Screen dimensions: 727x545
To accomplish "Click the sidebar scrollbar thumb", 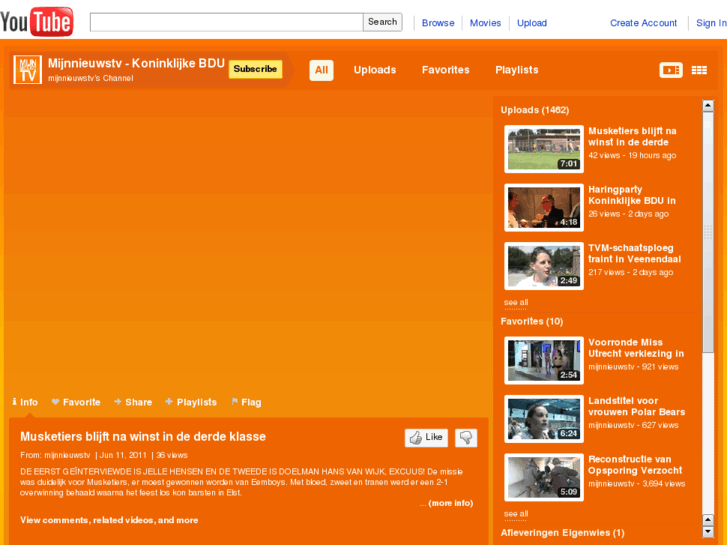I will (708, 232).
